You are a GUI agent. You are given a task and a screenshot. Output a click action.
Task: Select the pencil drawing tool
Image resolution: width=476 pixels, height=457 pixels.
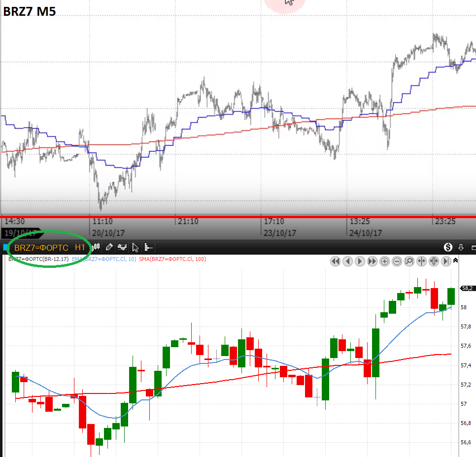[x=109, y=247]
